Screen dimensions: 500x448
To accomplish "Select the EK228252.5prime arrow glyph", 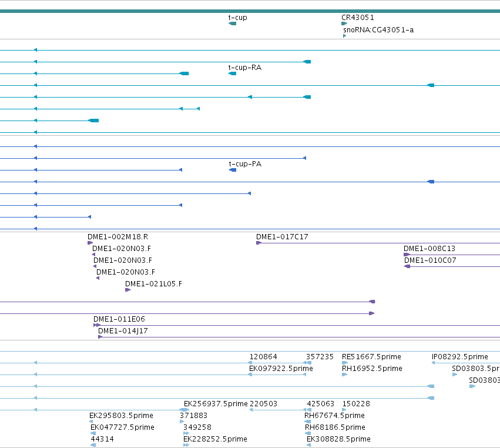I will coord(186,446).
